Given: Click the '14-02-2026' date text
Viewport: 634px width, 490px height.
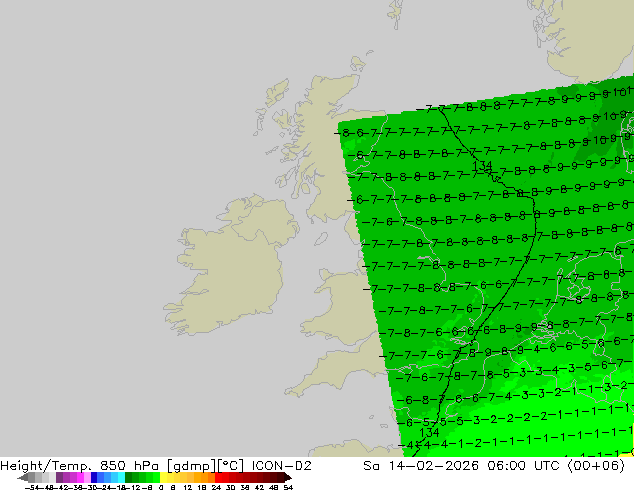Looking at the screenshot, I should click(x=434, y=466).
